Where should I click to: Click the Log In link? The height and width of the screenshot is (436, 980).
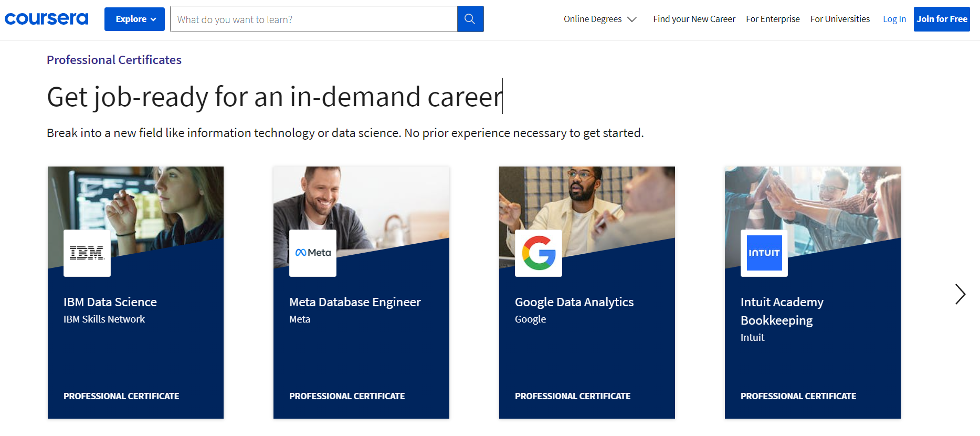(x=894, y=19)
